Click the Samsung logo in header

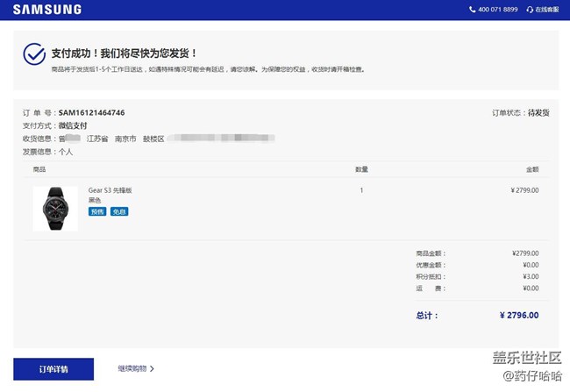click(x=47, y=10)
